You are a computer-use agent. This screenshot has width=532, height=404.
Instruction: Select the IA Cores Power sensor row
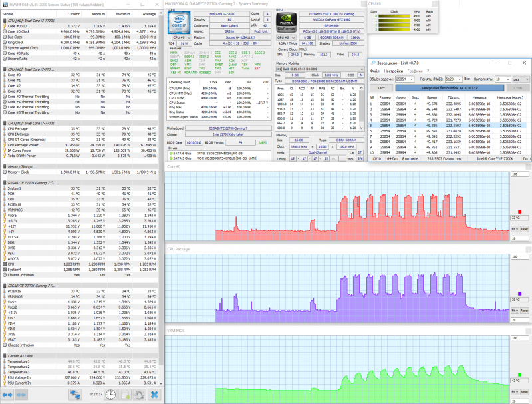80,150
